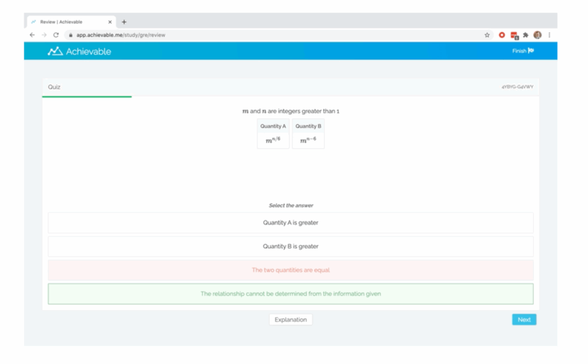
Task: Click the green quiz progress bar
Action: click(x=87, y=96)
